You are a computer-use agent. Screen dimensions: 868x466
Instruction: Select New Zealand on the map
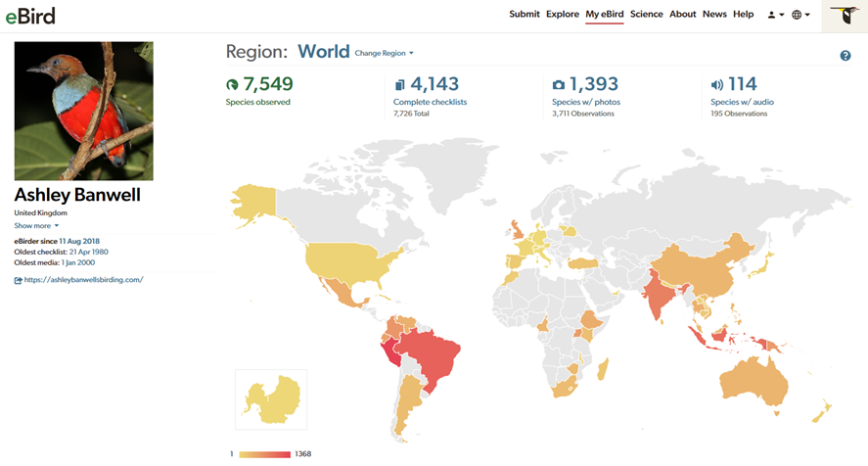821,410
